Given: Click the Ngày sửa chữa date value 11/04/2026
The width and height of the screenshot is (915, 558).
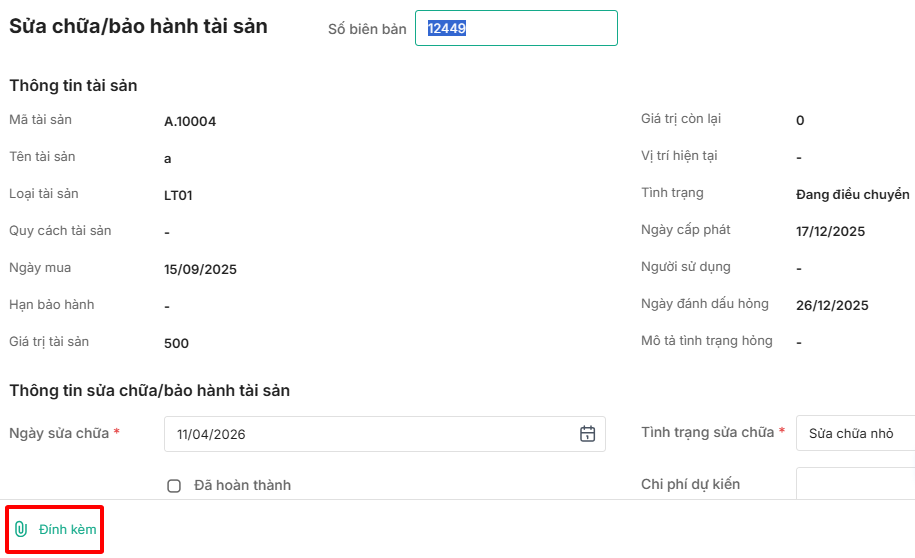Looking at the screenshot, I should [x=212, y=434].
